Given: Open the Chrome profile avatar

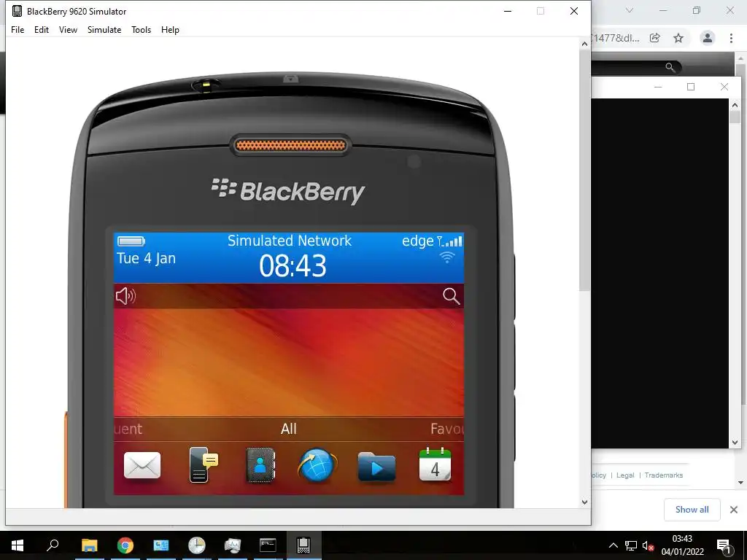Looking at the screenshot, I should point(708,38).
